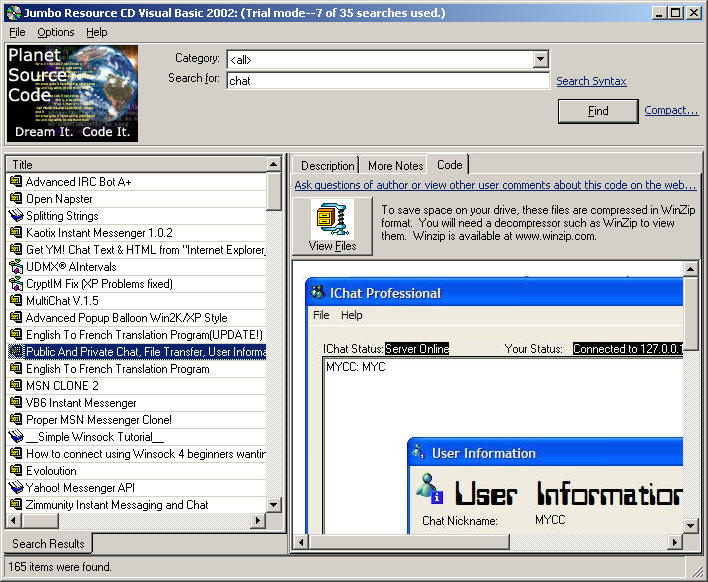The width and height of the screenshot is (708, 582).
Task: Click the icon beside Advanced Popup Balloon
Action: pos(16,317)
